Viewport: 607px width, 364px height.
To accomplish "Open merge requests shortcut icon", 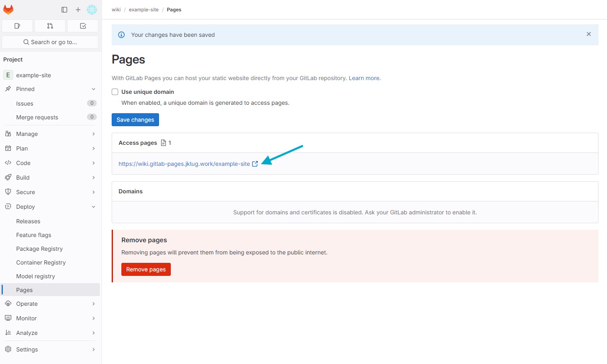I will coord(50,26).
